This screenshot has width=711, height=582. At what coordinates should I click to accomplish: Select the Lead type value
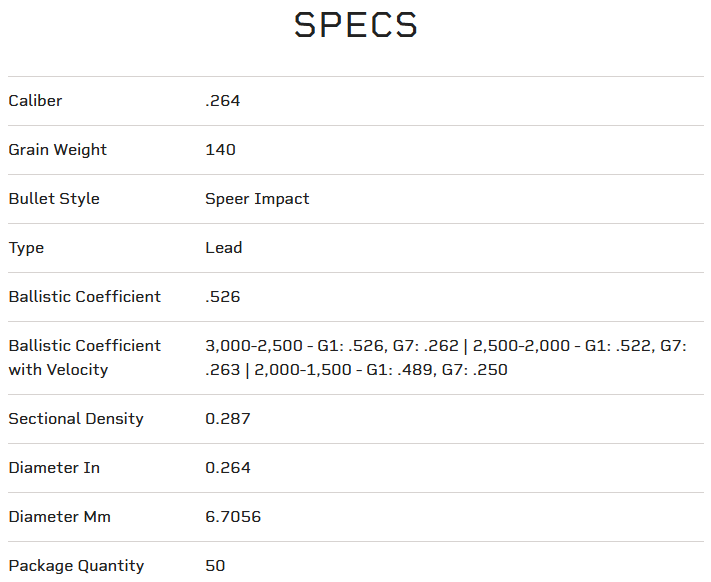point(224,248)
